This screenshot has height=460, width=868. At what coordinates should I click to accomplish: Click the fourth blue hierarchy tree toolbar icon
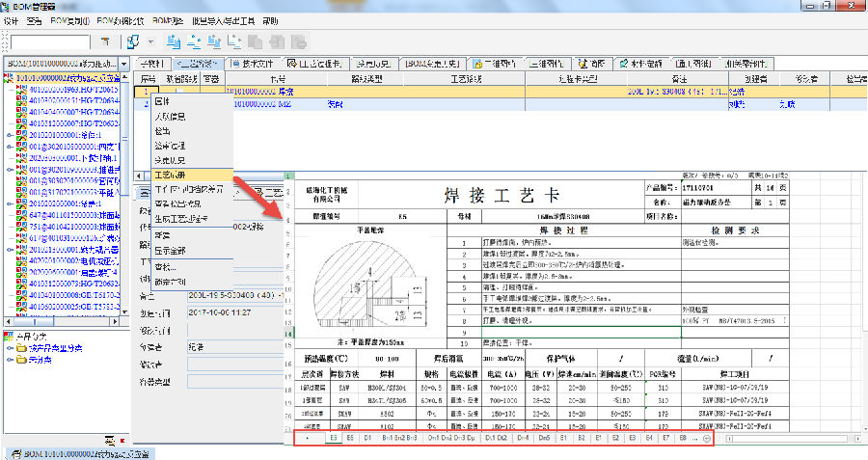237,41
